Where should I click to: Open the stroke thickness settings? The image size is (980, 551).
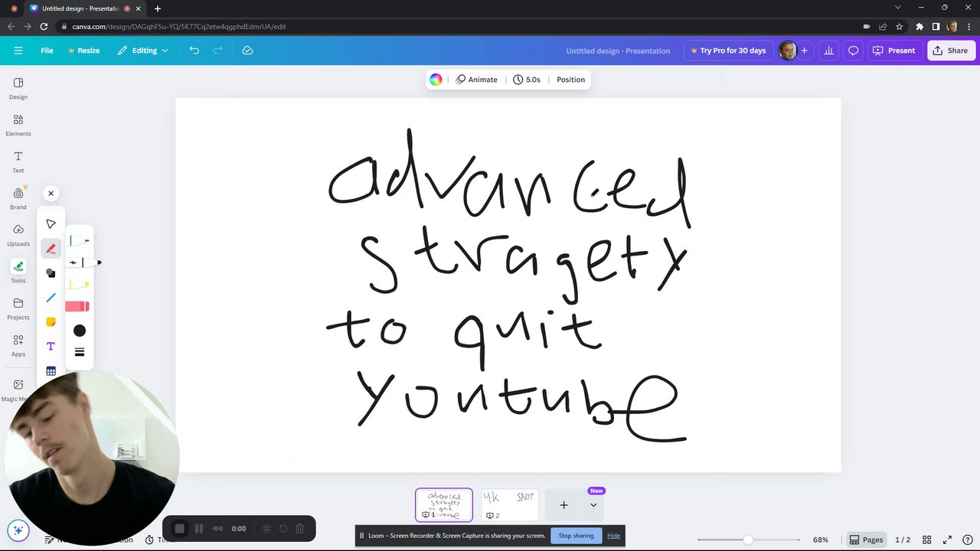click(80, 352)
